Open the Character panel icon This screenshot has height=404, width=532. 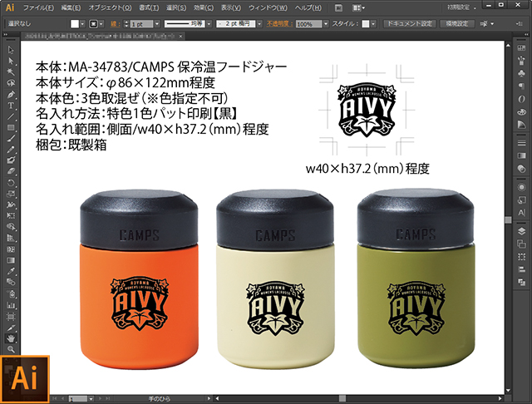[521, 213]
